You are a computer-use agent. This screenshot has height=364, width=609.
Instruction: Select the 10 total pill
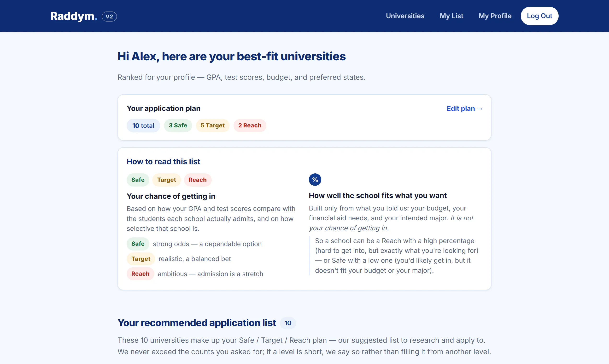click(143, 125)
